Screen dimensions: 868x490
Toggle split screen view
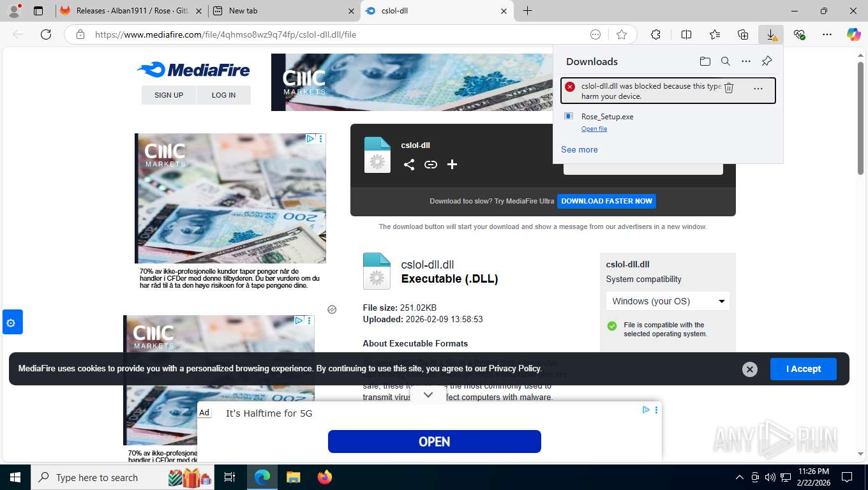[x=686, y=34]
